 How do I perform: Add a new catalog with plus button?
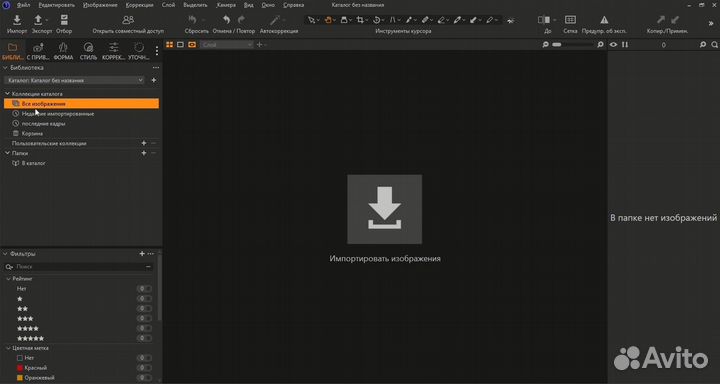point(154,80)
